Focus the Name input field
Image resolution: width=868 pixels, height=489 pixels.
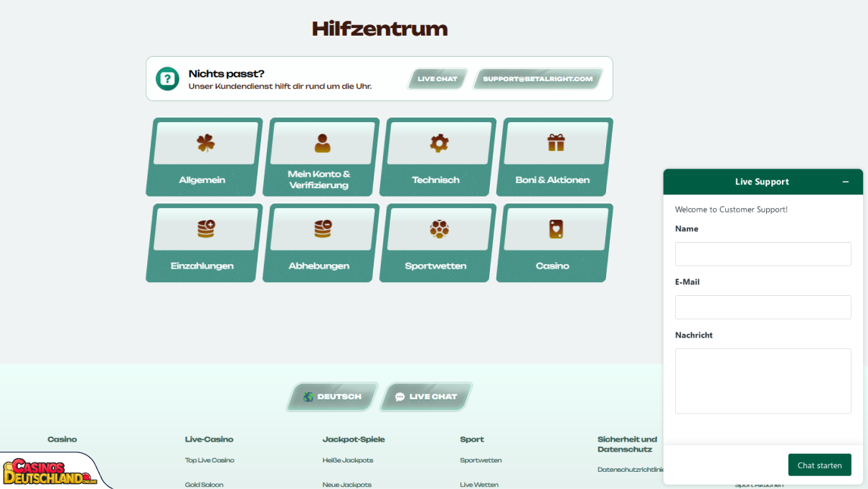pos(763,254)
